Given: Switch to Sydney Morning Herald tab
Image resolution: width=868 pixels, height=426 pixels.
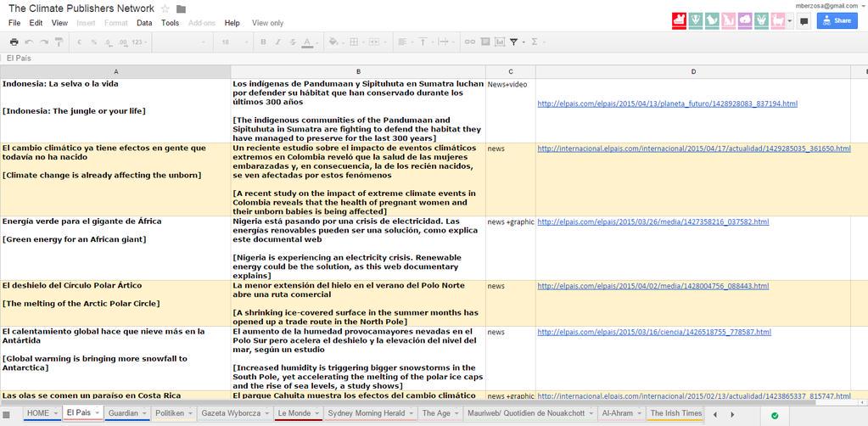Looking at the screenshot, I should tap(370, 413).
